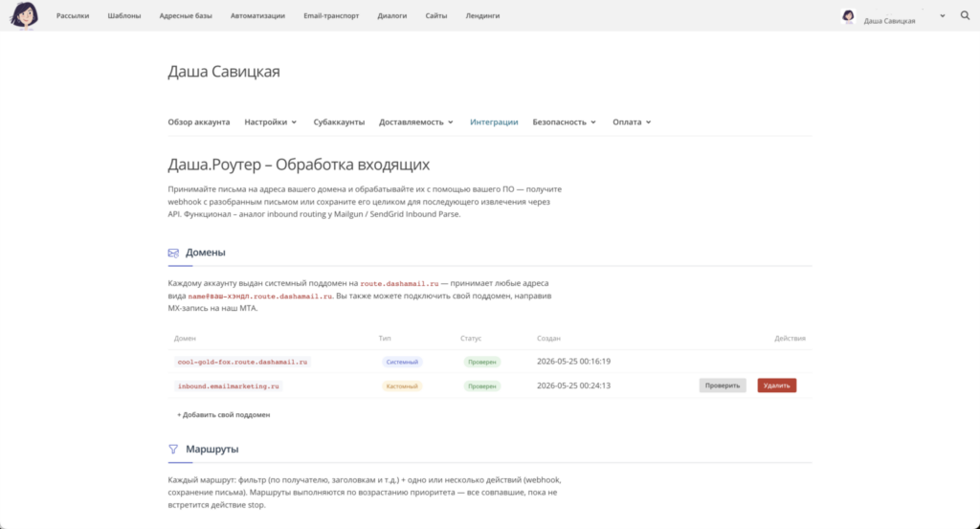Click the date 2026-05-25 00:24:13
This screenshot has width=980, height=529.
click(574, 386)
